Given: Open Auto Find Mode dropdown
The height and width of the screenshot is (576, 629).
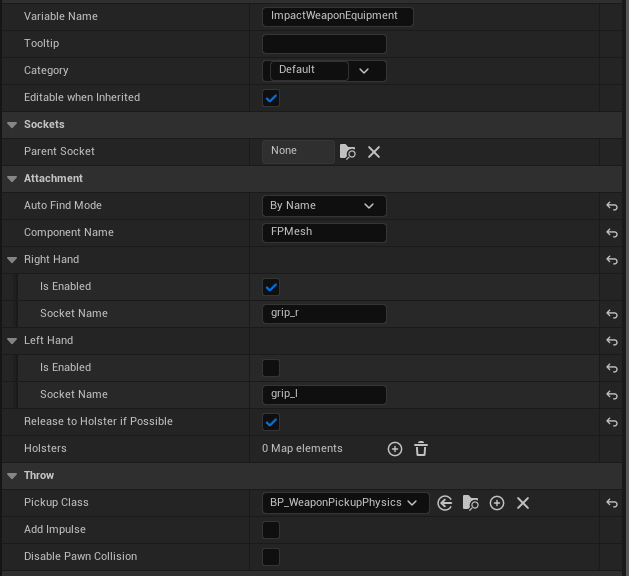Looking at the screenshot, I should coord(324,206).
